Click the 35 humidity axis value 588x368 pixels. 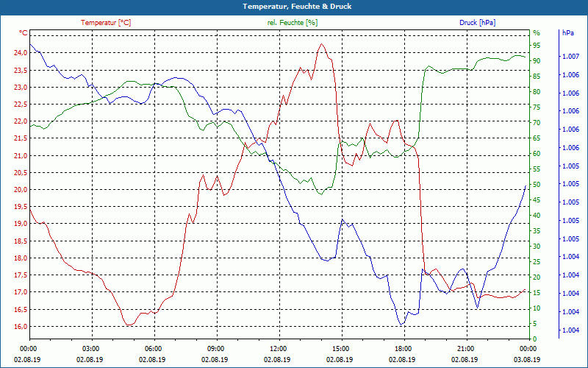[x=537, y=231]
